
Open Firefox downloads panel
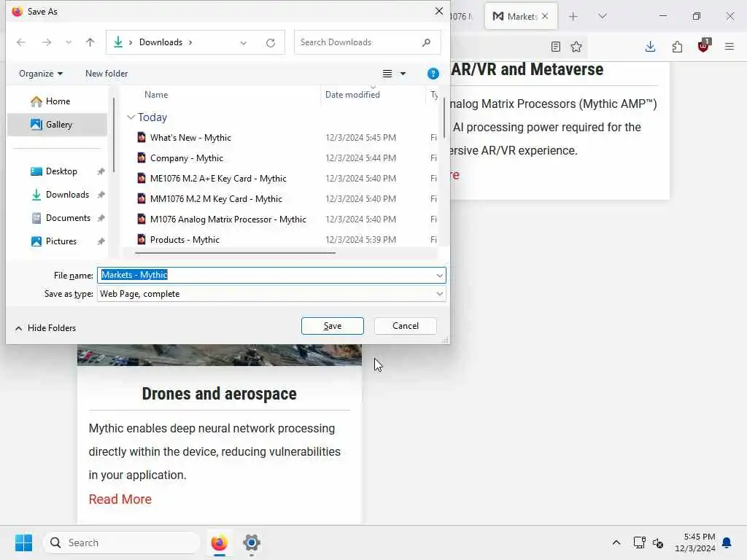coord(650,47)
